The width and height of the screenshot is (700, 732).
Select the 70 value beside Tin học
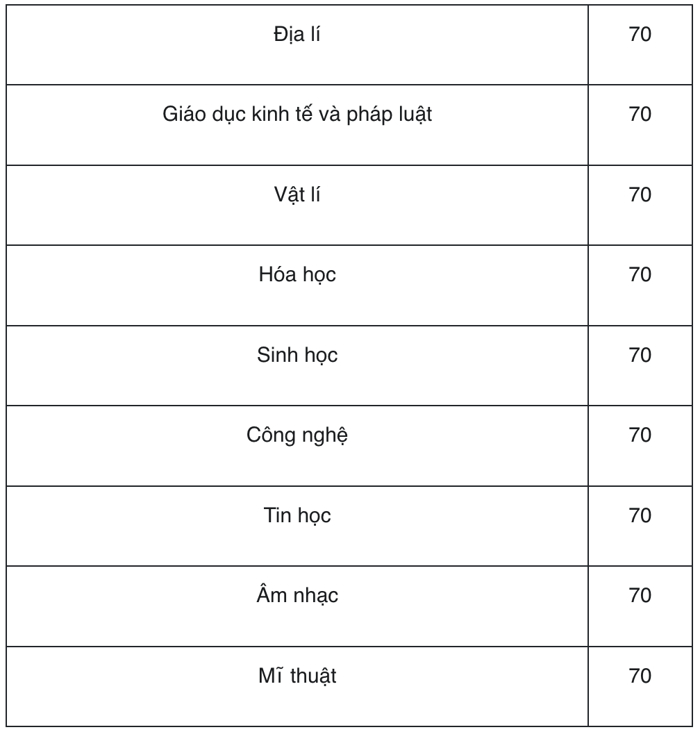[640, 516]
